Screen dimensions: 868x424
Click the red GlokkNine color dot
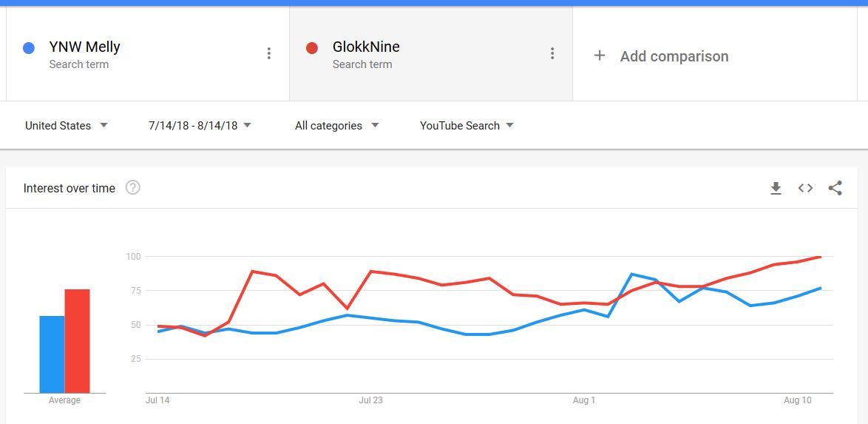(x=312, y=48)
